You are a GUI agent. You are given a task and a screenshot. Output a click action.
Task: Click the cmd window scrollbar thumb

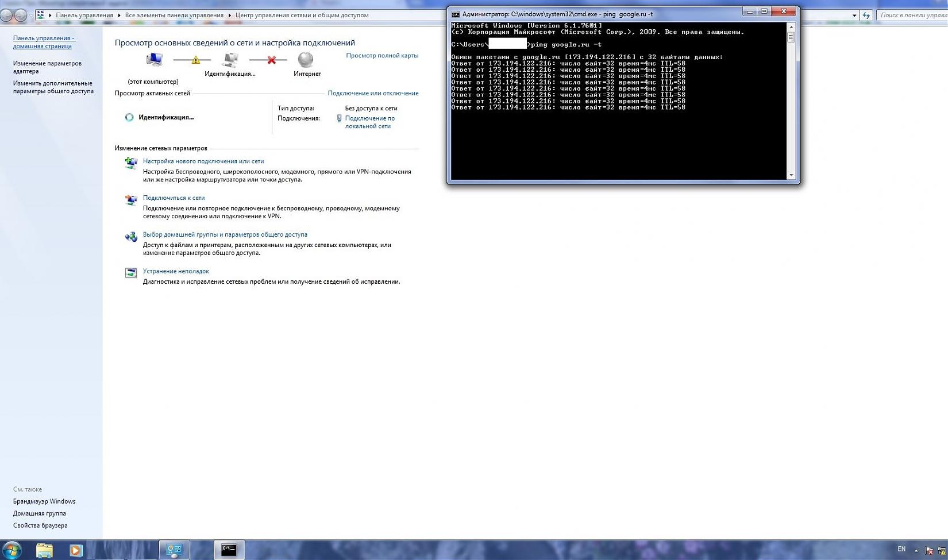click(x=791, y=37)
